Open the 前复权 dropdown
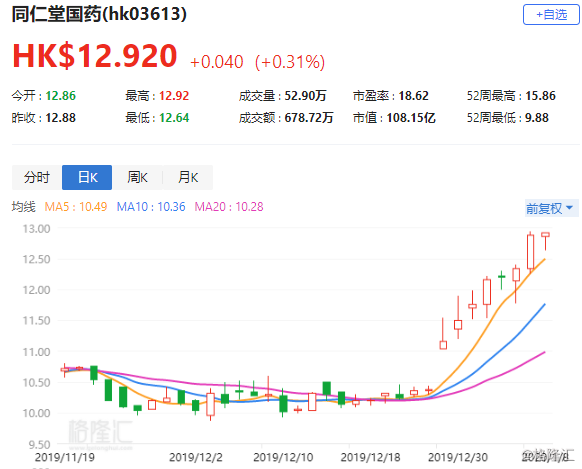This screenshot has width=582, height=469. pyautogui.click(x=551, y=208)
